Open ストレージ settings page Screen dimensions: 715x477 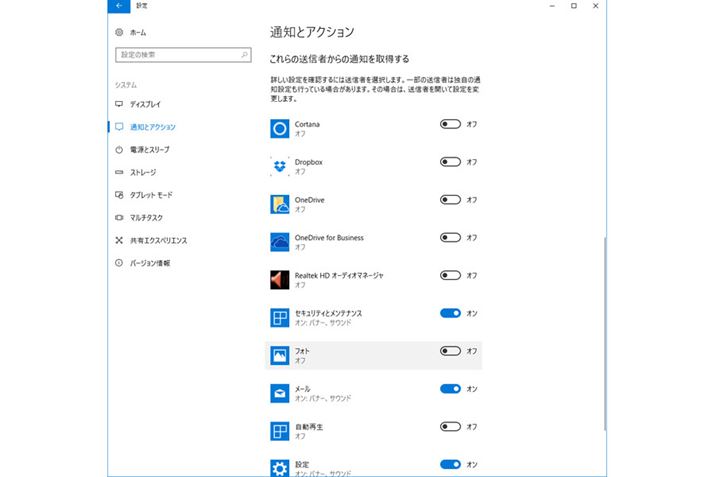(143, 172)
